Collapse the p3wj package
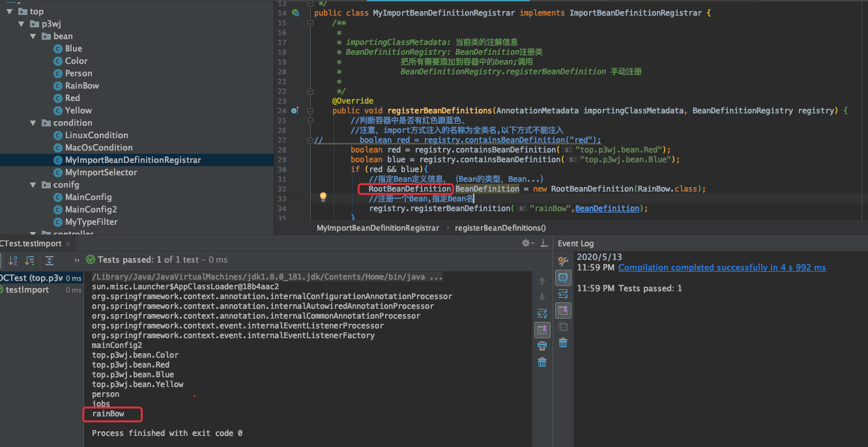 click(x=22, y=23)
